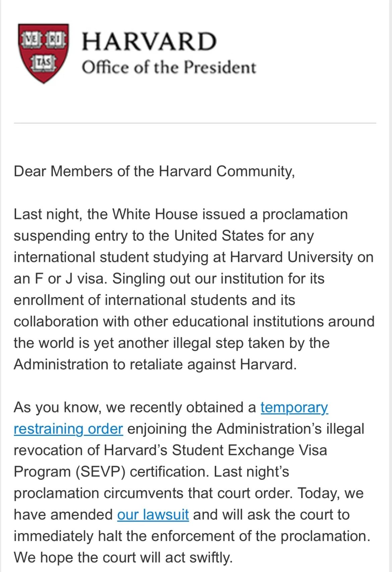This screenshot has height=572, width=392.
Task: Click the HARVARD wordmark in the header
Action: [149, 42]
